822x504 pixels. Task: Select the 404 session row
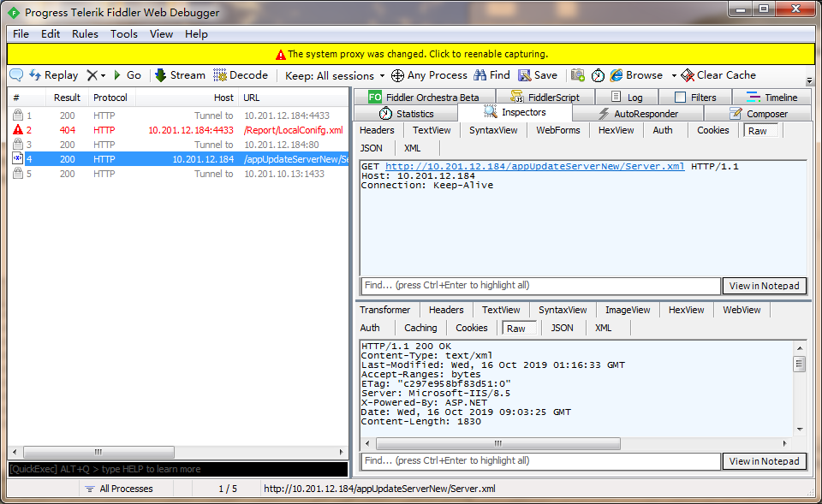pyautogui.click(x=171, y=130)
